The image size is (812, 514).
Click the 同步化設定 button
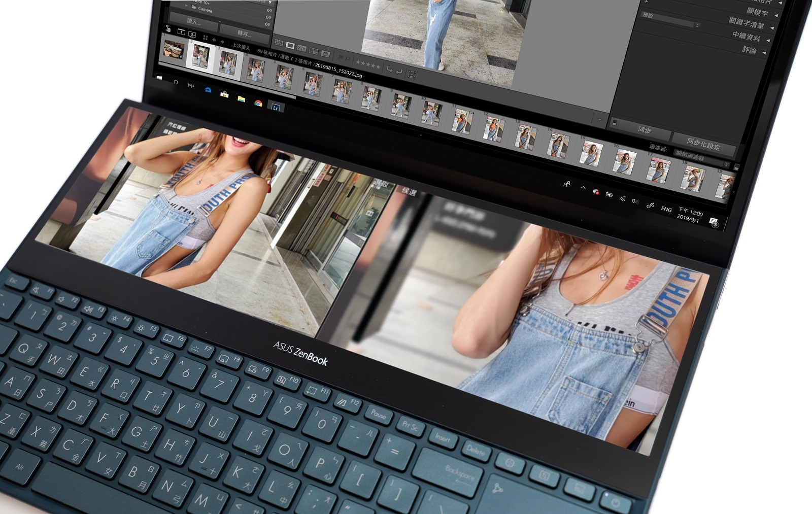(703, 144)
